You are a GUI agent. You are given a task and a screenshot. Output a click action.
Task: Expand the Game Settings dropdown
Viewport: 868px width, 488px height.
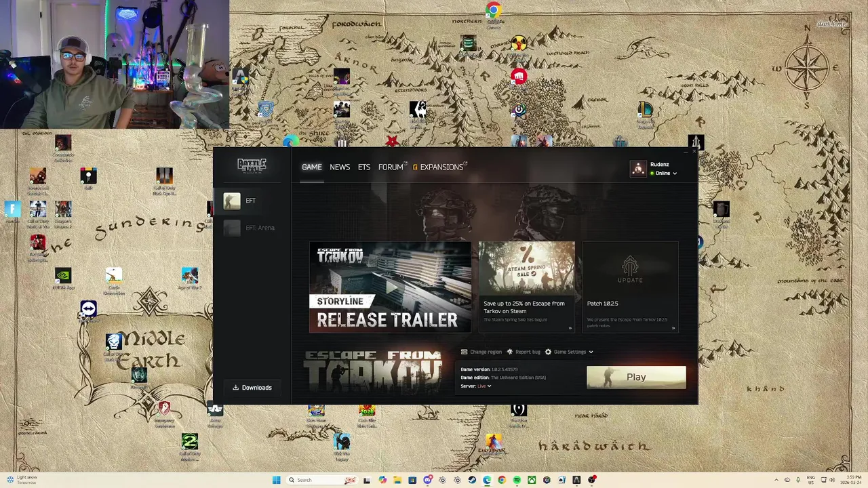click(569, 352)
